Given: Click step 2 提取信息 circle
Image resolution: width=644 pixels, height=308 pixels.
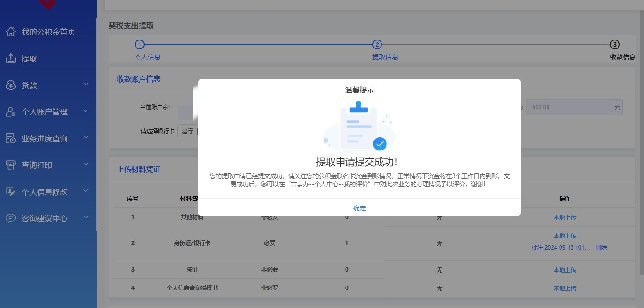Looking at the screenshot, I should (x=377, y=44).
